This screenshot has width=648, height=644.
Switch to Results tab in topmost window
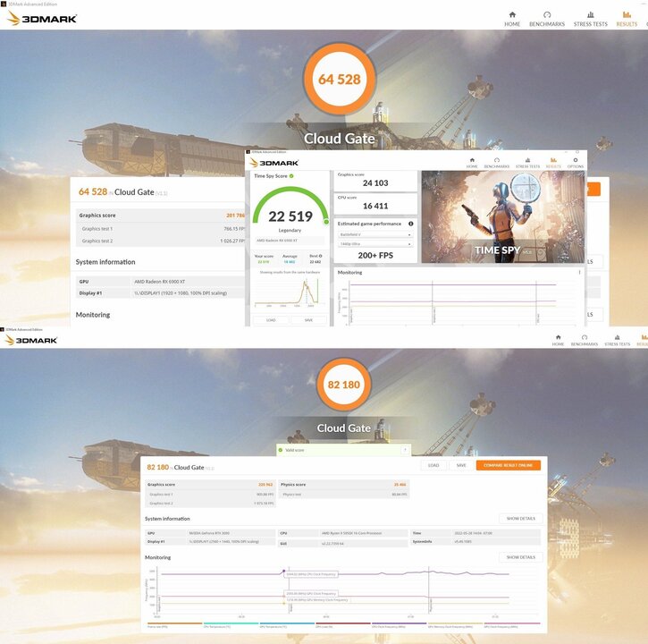click(x=627, y=17)
